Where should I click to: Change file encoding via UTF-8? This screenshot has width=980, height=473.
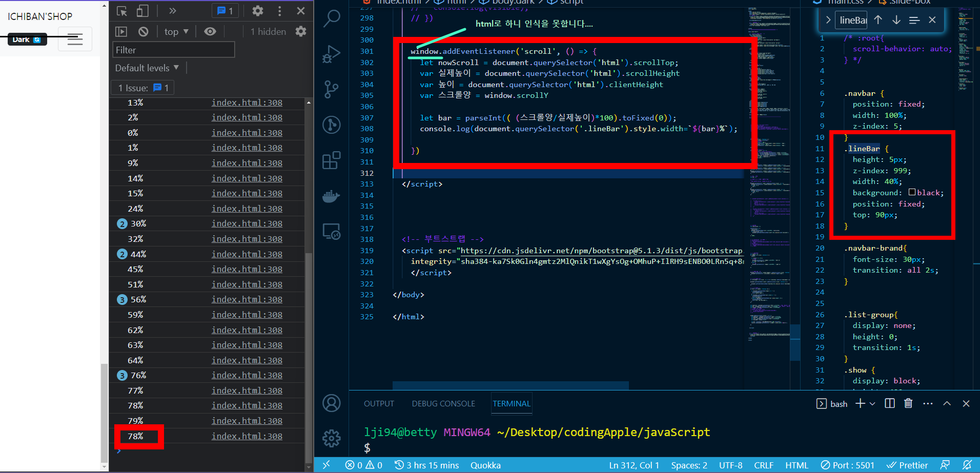click(x=730, y=465)
